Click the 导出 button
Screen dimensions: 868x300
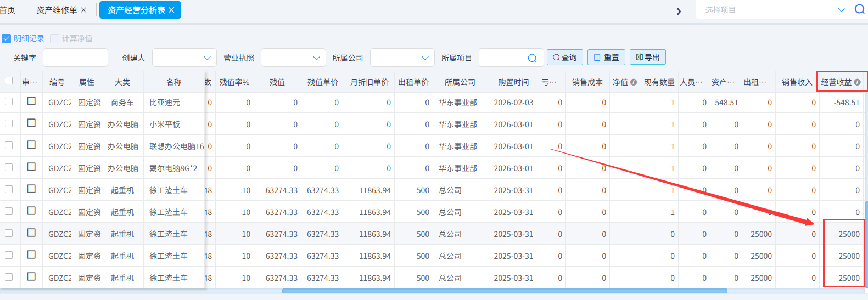[648, 57]
